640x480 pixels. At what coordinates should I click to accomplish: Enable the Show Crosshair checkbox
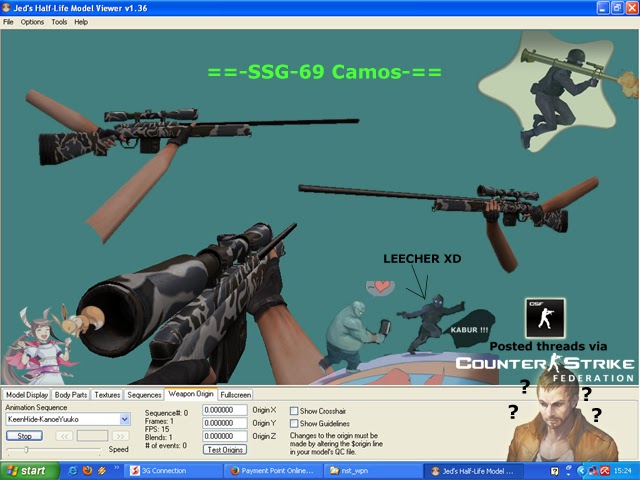(x=294, y=411)
